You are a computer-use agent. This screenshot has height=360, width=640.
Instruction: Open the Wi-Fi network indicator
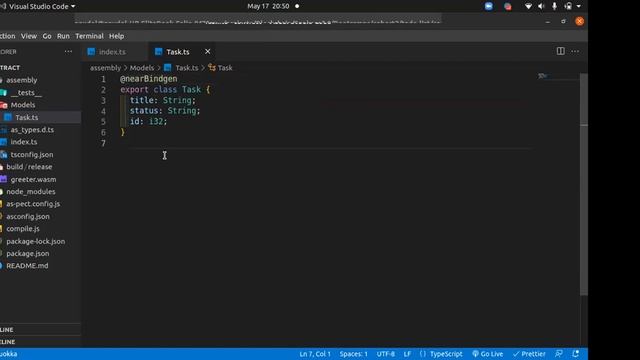click(528, 6)
